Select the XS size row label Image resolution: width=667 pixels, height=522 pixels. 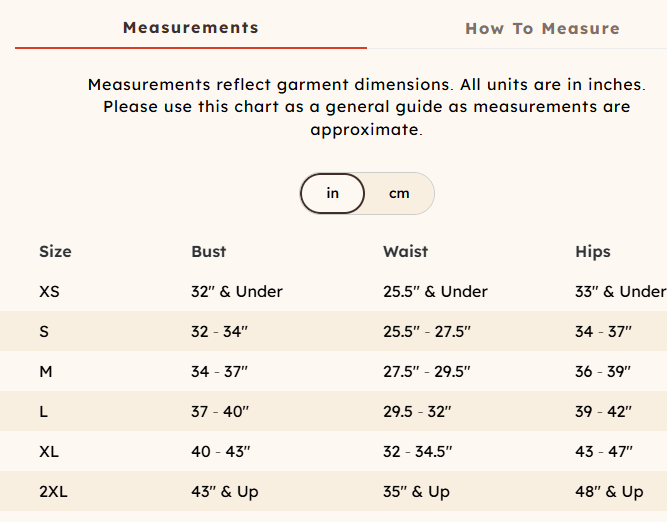(x=49, y=292)
